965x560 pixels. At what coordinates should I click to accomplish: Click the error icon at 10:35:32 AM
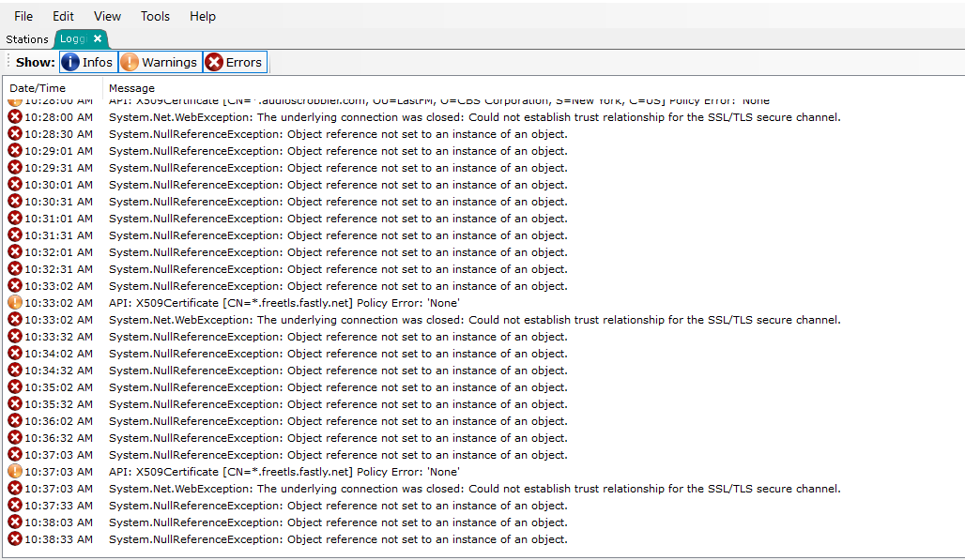pyautogui.click(x=15, y=404)
